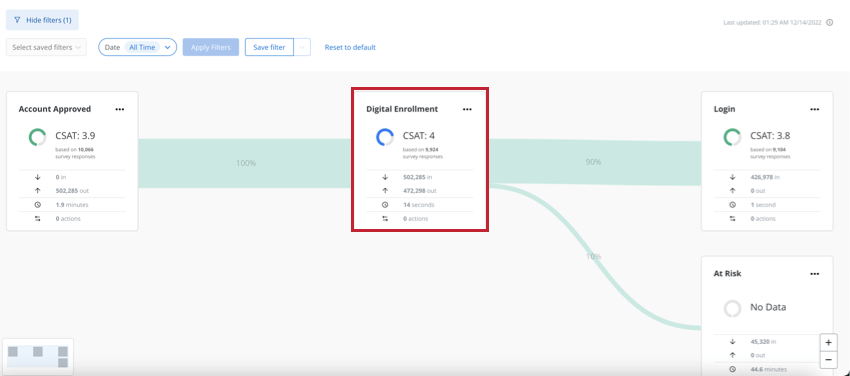The width and height of the screenshot is (850, 376).
Task: Click the CSAT: 3.8 score text
Action: (770, 135)
